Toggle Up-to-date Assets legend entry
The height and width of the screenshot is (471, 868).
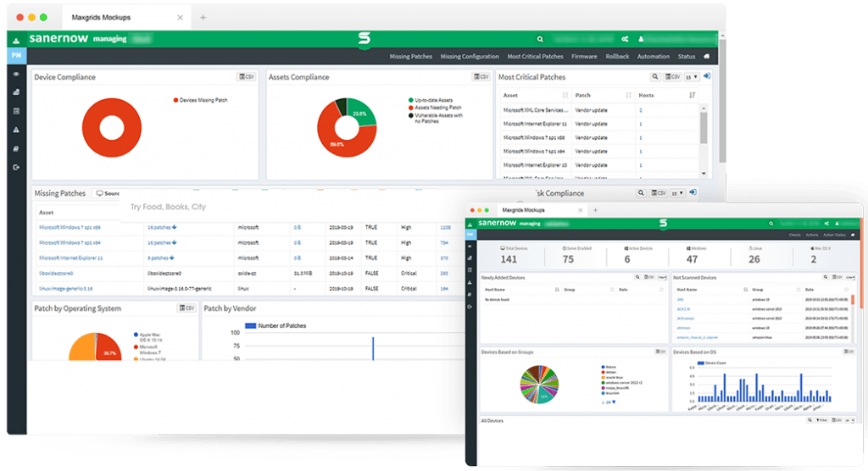pos(431,100)
